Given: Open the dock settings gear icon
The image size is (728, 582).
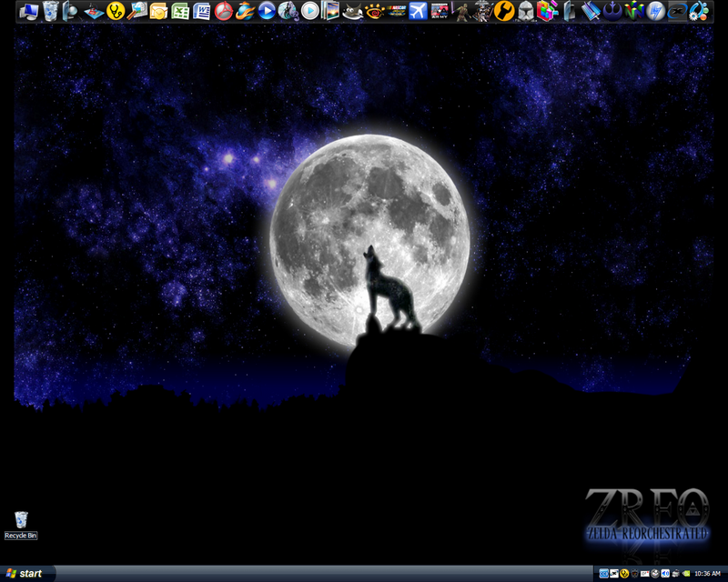Looking at the screenshot, I should (x=699, y=11).
